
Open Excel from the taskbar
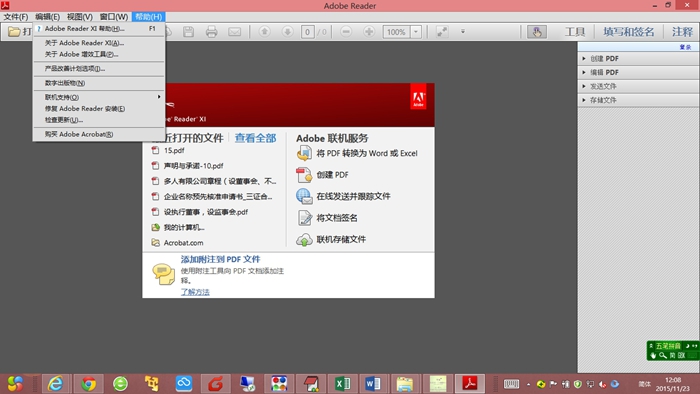pyautogui.click(x=342, y=384)
